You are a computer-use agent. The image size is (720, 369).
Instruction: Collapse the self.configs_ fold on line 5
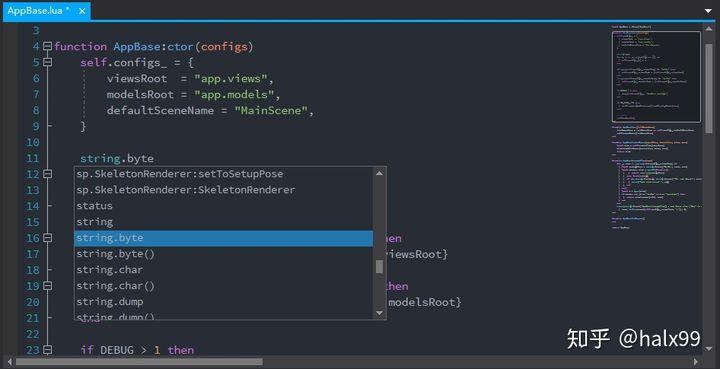(47, 62)
